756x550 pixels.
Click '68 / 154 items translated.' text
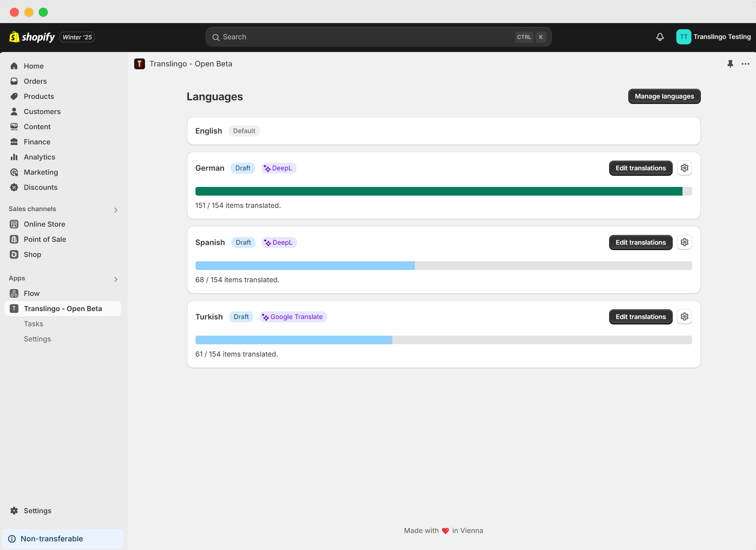(x=237, y=280)
